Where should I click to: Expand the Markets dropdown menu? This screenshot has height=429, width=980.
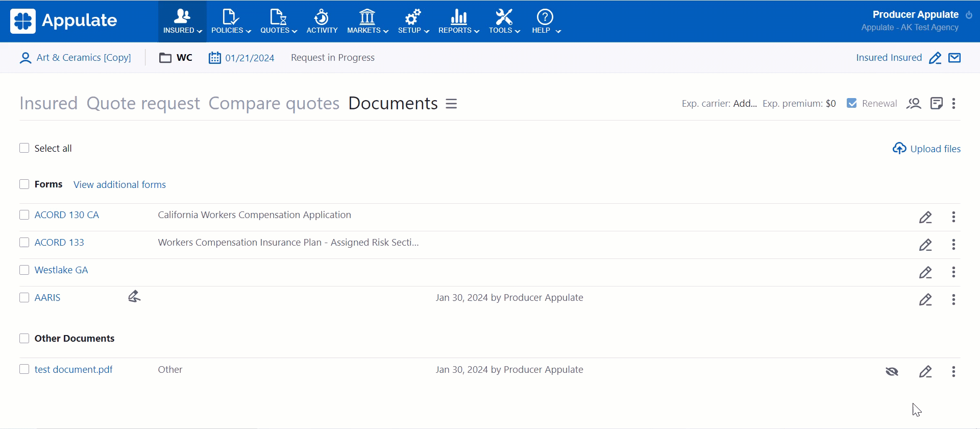tap(367, 21)
